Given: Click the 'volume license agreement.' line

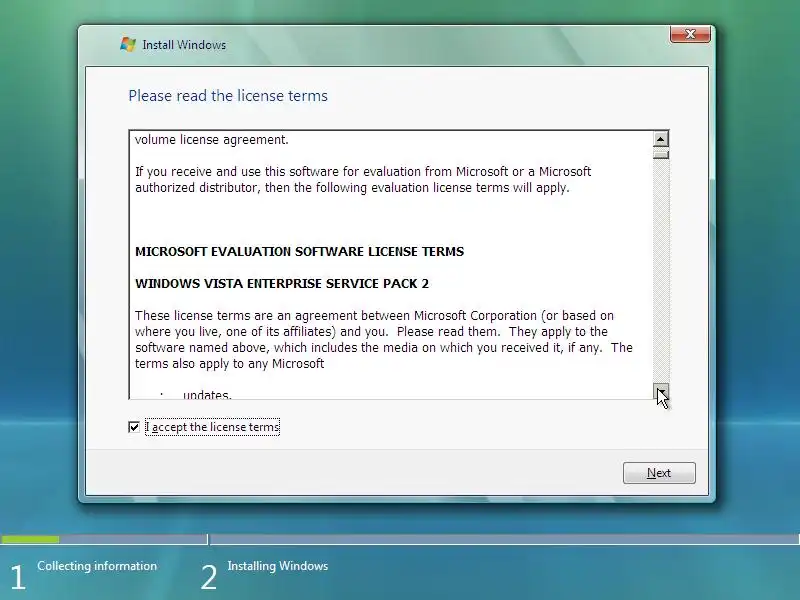Looking at the screenshot, I should pyautogui.click(x=212, y=140).
